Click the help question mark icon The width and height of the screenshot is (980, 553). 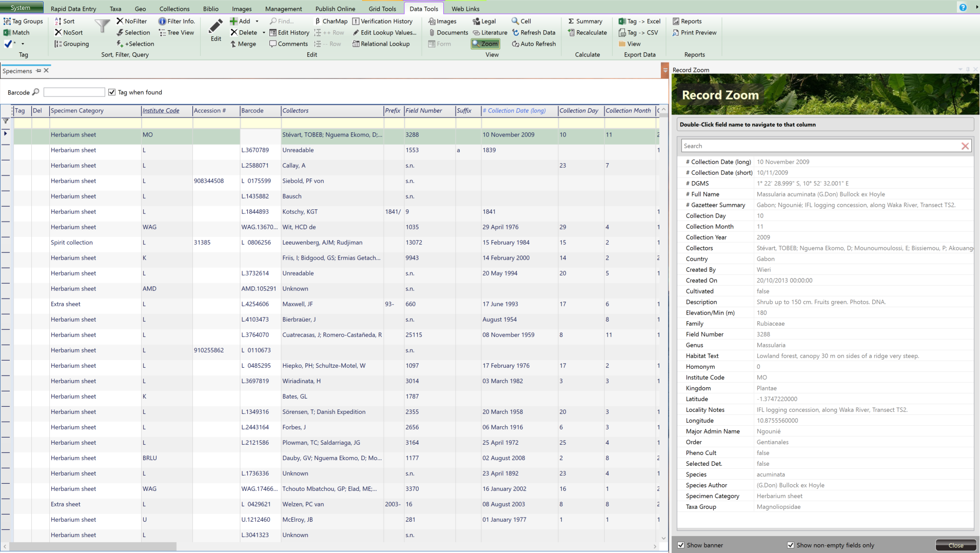coord(963,7)
